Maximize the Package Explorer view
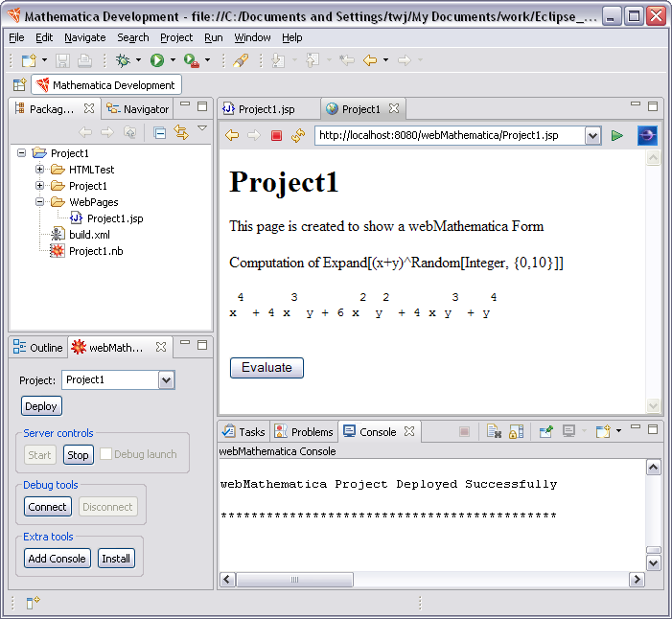 pos(202,106)
